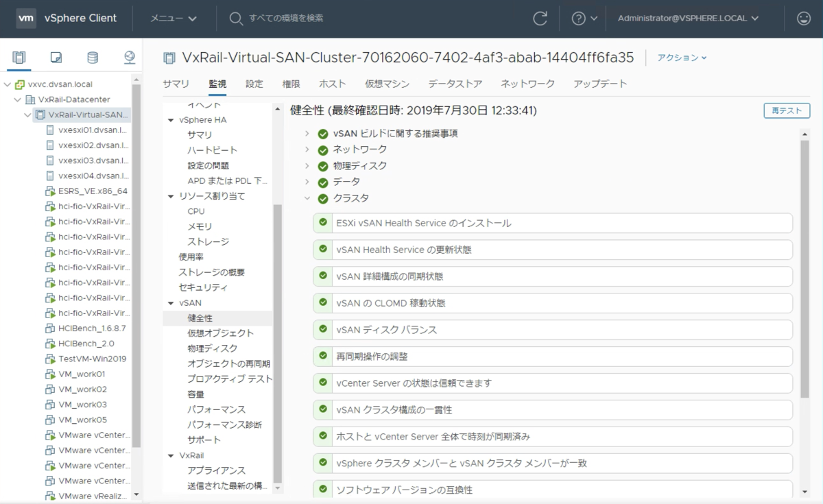The image size is (823, 504).
Task: Switch to VMs and Templates inventory view
Action: click(56, 58)
